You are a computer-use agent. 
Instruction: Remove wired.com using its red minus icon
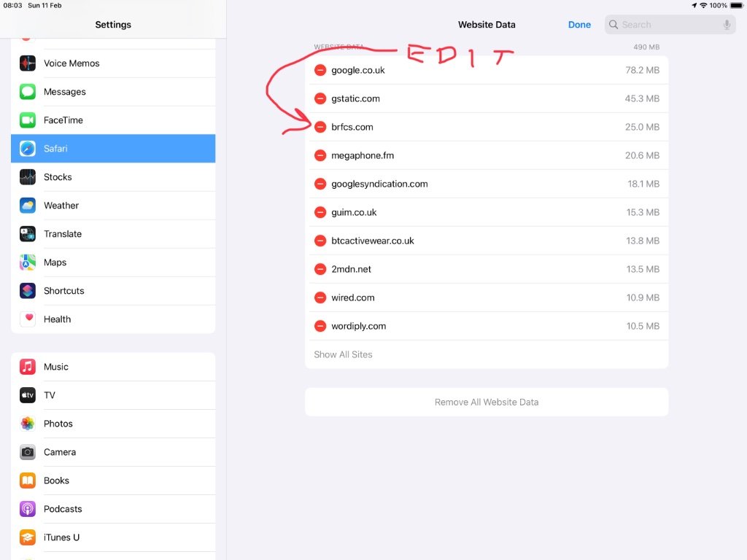(x=320, y=297)
